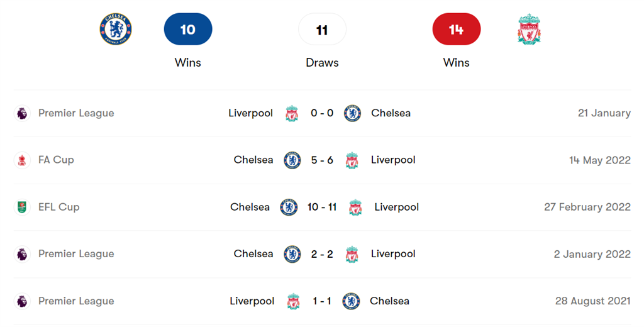Click the large Liverpool crest in header
The width and height of the screenshot is (644, 327).
[529, 29]
